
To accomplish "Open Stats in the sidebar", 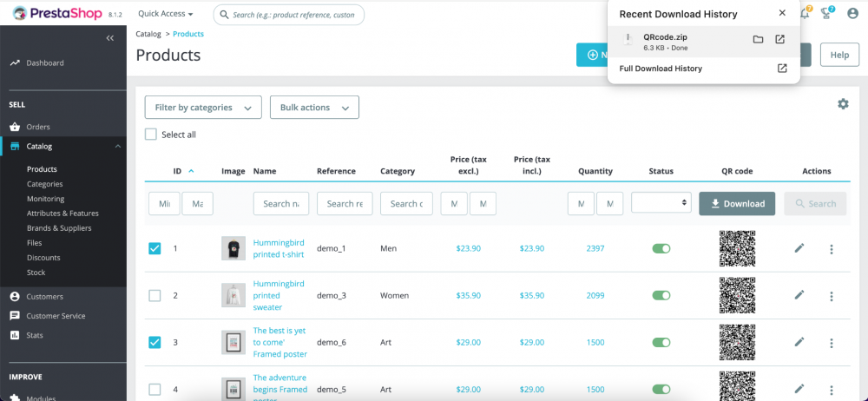I will pyautogui.click(x=35, y=335).
